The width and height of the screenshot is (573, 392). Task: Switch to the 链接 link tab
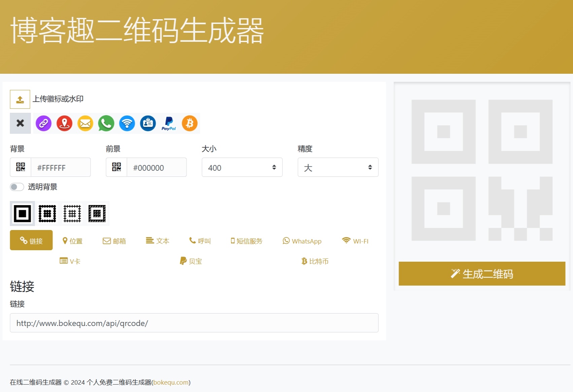pyautogui.click(x=31, y=240)
